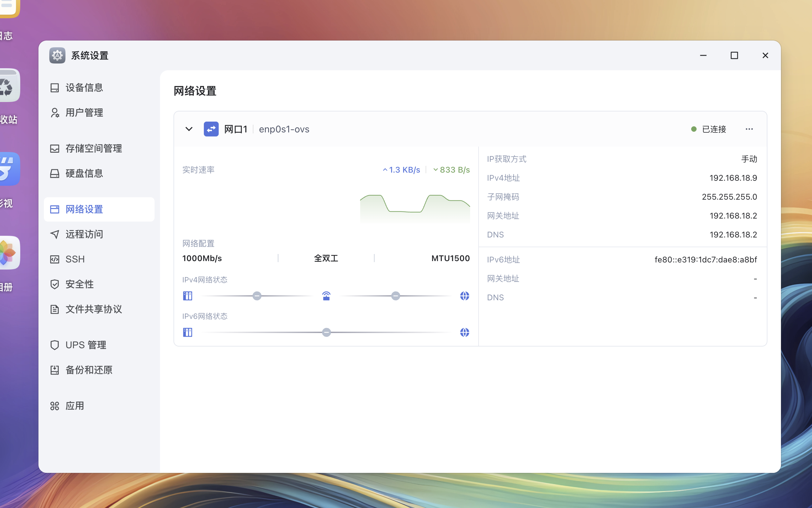Screen dimensions: 812x508
Task: Click the IPv4 status NAS device icon
Action: coord(188,296)
